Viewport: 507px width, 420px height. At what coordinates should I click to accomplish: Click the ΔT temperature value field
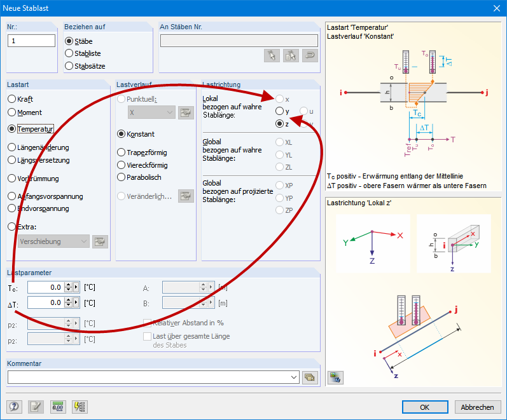46,302
